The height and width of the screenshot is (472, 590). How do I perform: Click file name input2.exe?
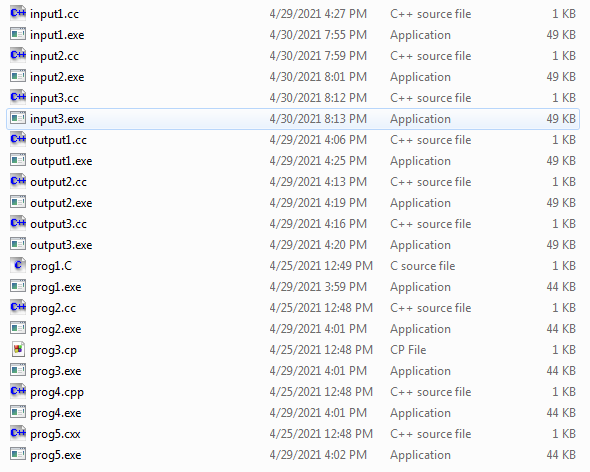point(57,78)
